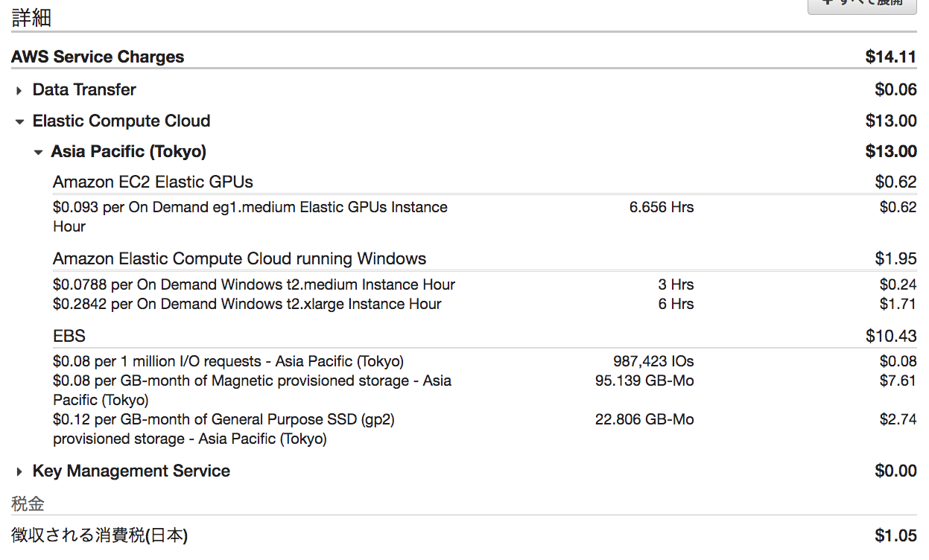Viewport: 929px width, 560px height.
Task: Click the 徴収される消費税(日本) tax line
Action: pyautogui.click(x=99, y=535)
